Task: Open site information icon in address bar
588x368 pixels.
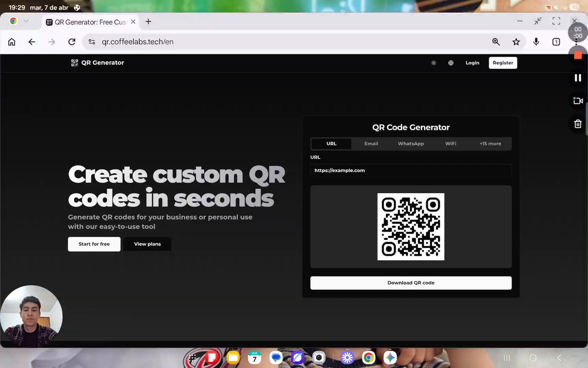Action: (x=92, y=42)
